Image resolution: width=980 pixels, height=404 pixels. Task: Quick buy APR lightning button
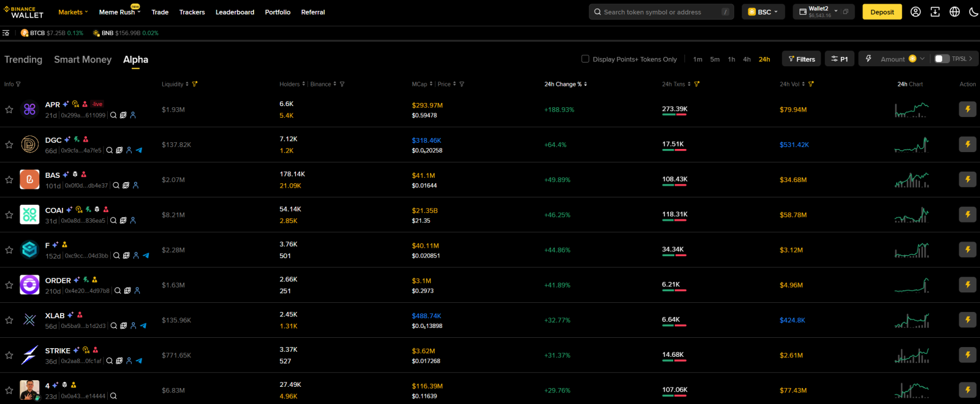pyautogui.click(x=968, y=109)
